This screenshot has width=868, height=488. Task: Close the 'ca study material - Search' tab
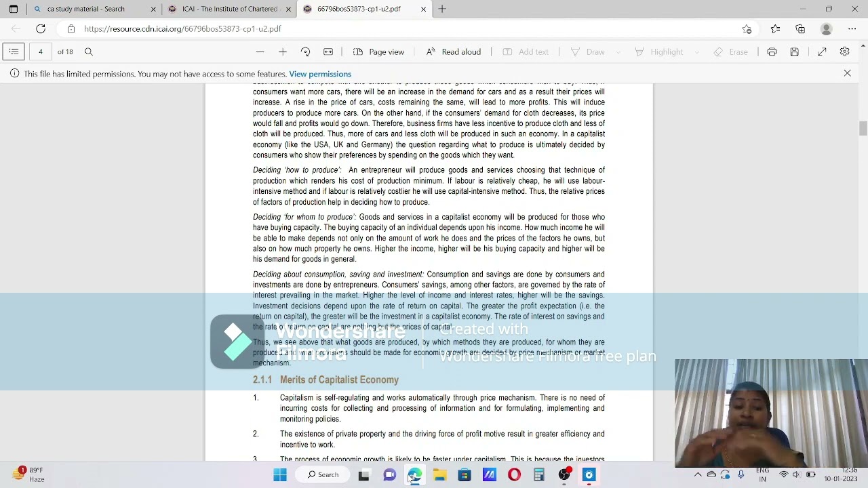click(153, 9)
